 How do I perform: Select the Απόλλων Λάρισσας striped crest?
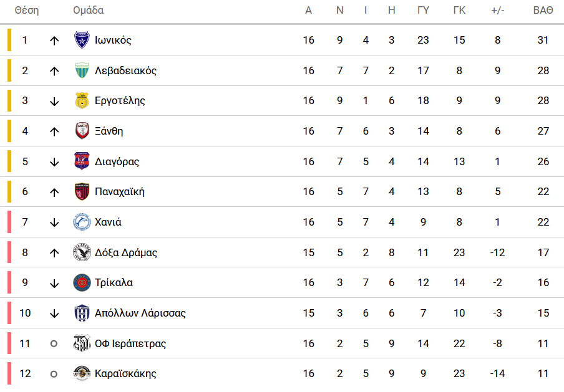(x=82, y=313)
